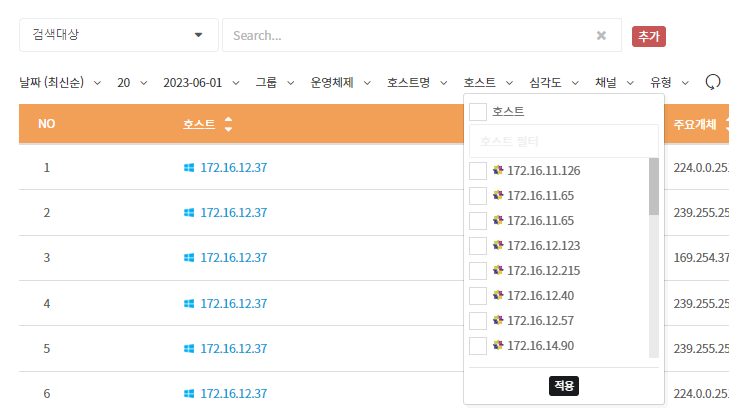Open the 운영체제 filter menu

[340, 82]
